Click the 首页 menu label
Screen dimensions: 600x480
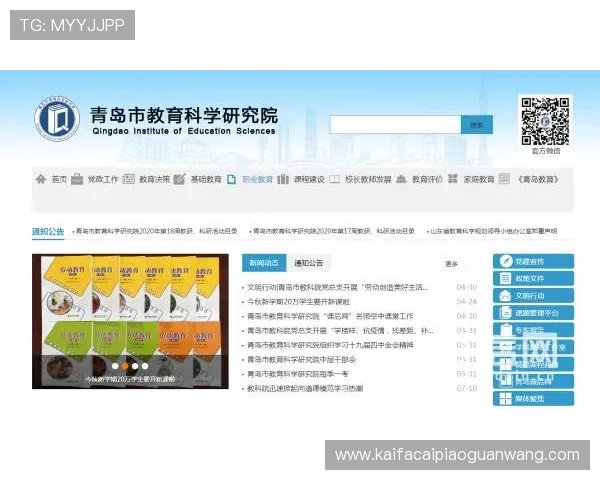pyautogui.click(x=59, y=179)
